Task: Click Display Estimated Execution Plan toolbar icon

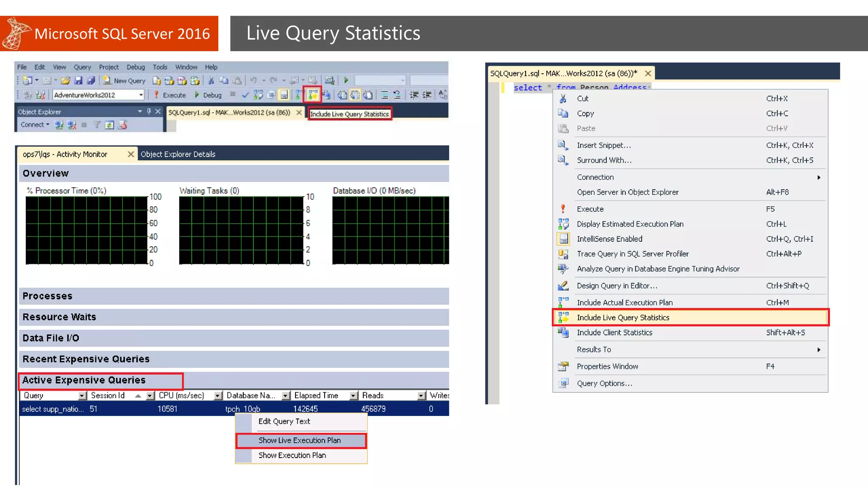Action: pos(258,95)
